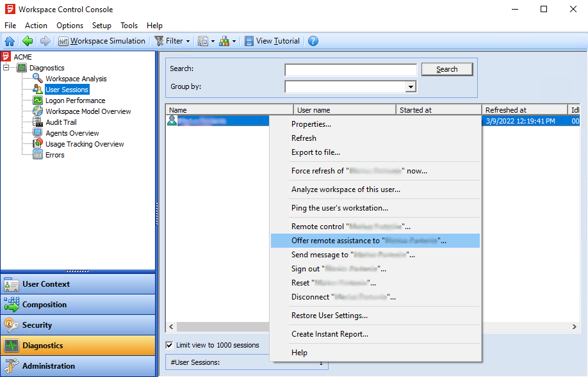Toggle Limit view to 1000 sessions checkbox

point(170,345)
